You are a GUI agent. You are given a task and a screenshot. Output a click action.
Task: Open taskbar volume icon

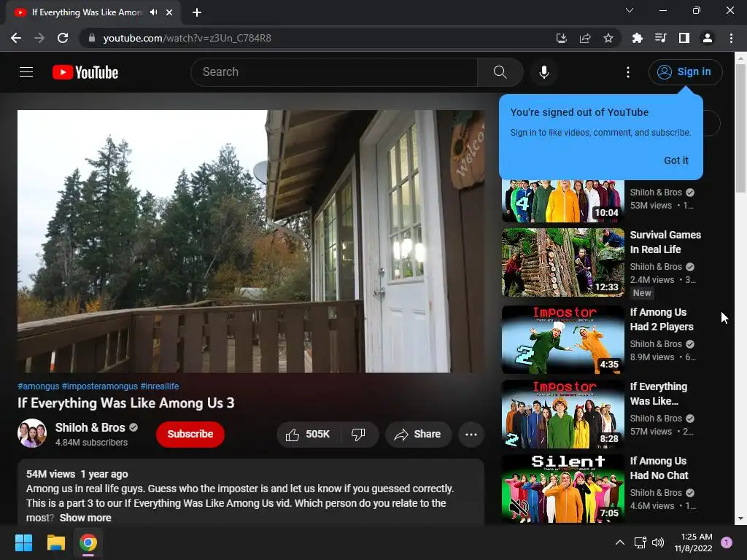[658, 542]
